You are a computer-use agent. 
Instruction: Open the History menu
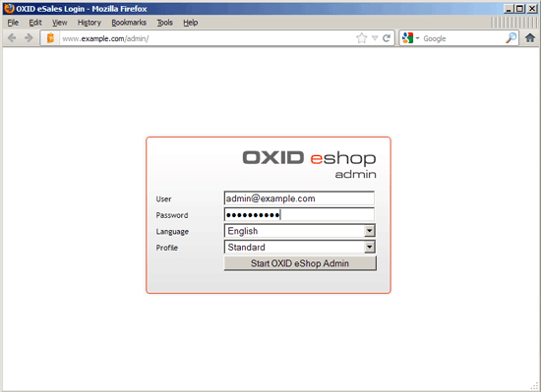point(89,23)
